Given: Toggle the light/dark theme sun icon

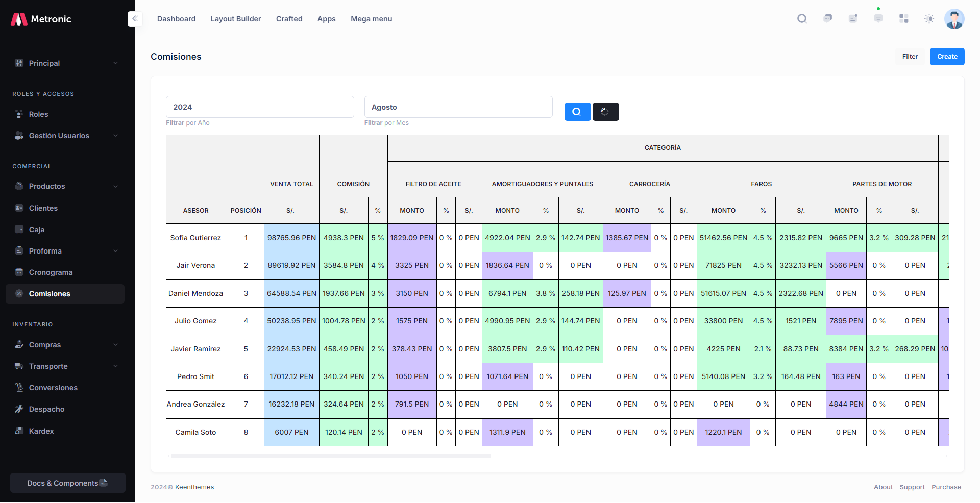Looking at the screenshot, I should point(929,19).
